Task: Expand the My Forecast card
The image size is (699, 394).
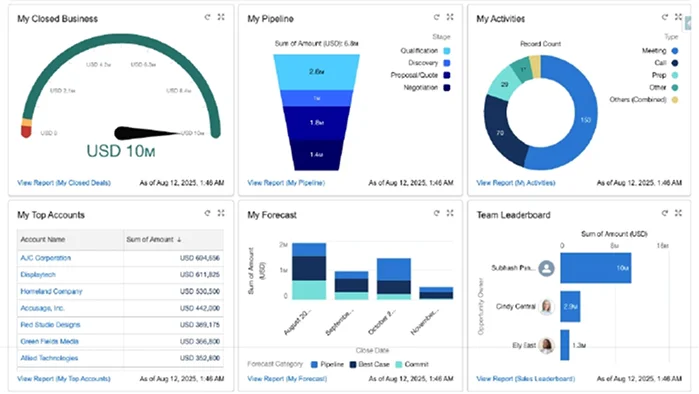Action: (450, 213)
